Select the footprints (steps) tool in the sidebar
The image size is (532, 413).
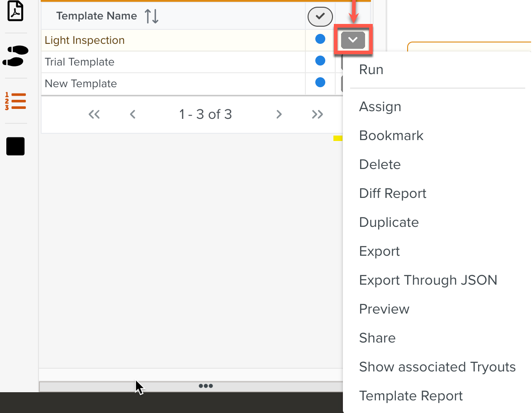[x=15, y=56]
